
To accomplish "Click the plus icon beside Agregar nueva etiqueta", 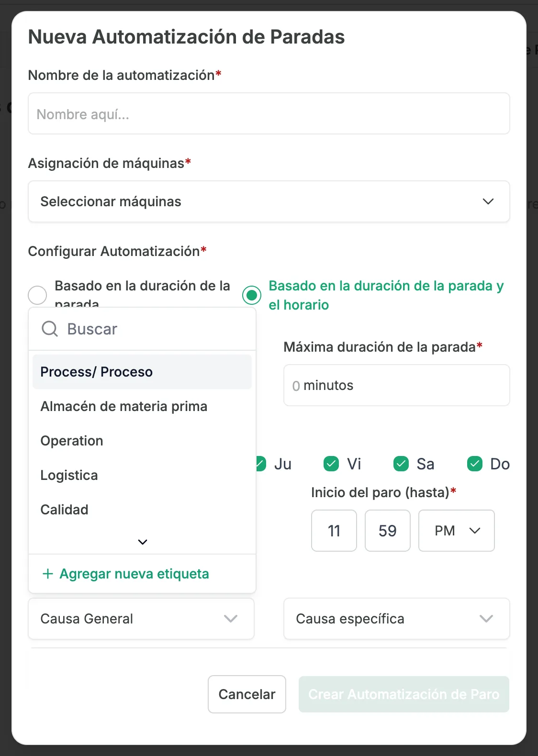I will [47, 574].
